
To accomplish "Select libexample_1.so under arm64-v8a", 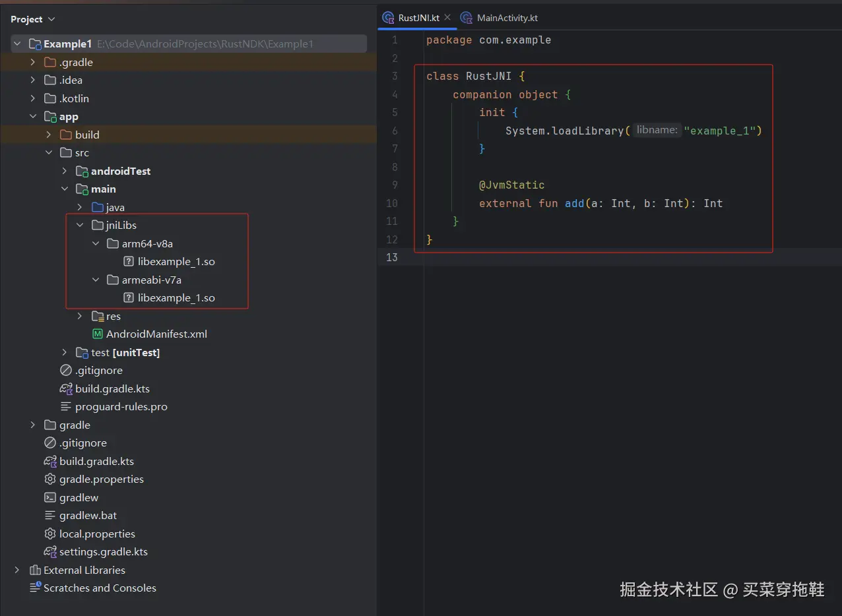I will click(x=176, y=261).
